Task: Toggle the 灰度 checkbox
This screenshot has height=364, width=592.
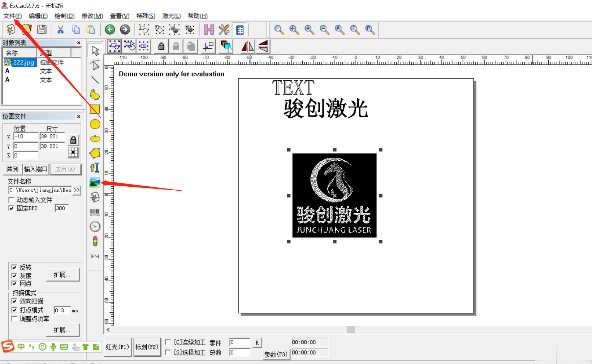Action: click(14, 276)
